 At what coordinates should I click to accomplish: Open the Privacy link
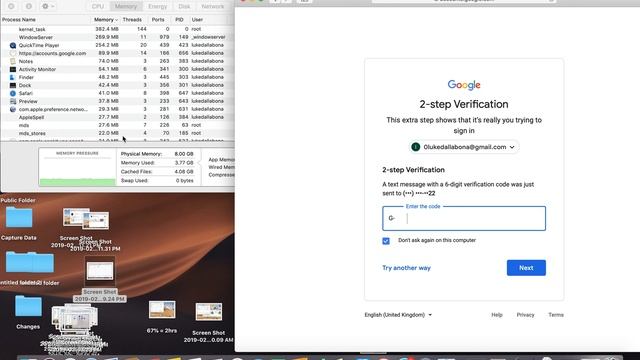(525, 315)
